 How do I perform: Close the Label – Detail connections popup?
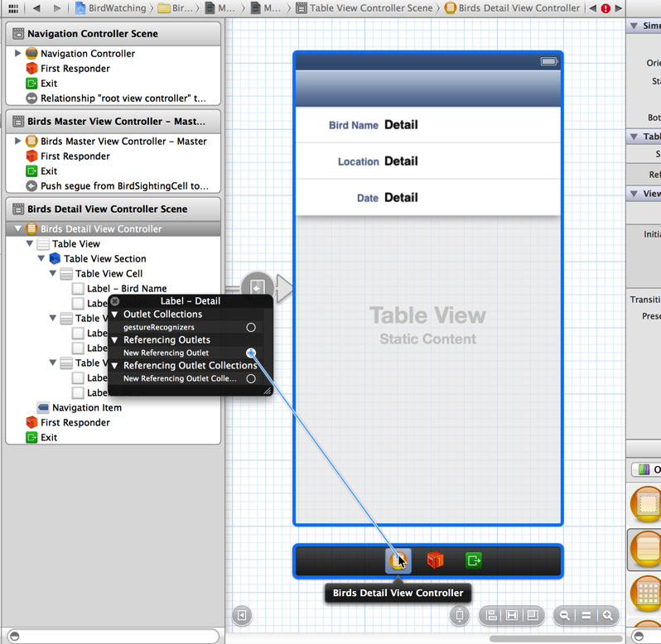point(116,301)
